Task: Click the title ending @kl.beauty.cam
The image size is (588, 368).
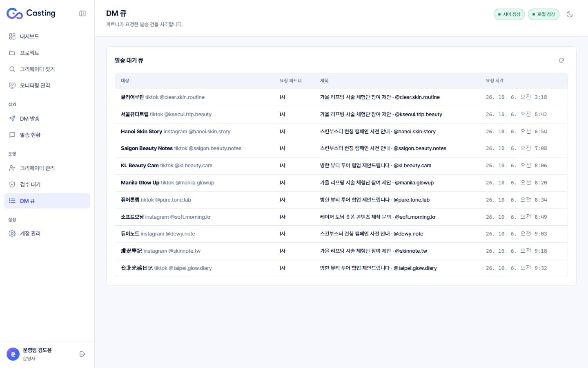Action: pos(376,166)
